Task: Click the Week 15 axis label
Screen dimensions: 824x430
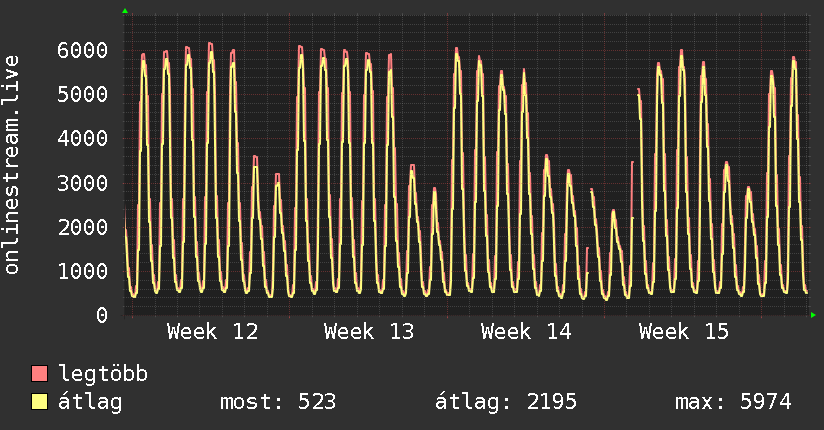Action: 684,332
